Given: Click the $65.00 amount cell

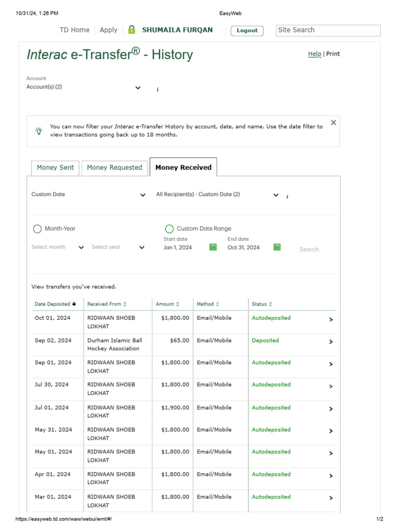Looking at the screenshot, I should (179, 340).
